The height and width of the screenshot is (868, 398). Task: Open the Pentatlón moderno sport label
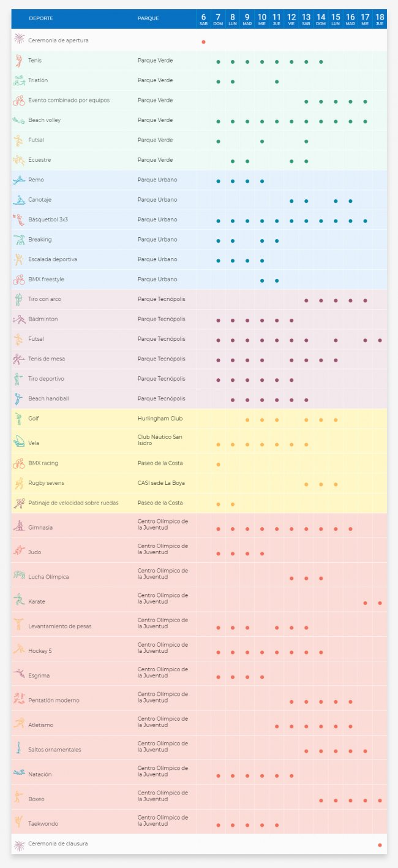54,700
